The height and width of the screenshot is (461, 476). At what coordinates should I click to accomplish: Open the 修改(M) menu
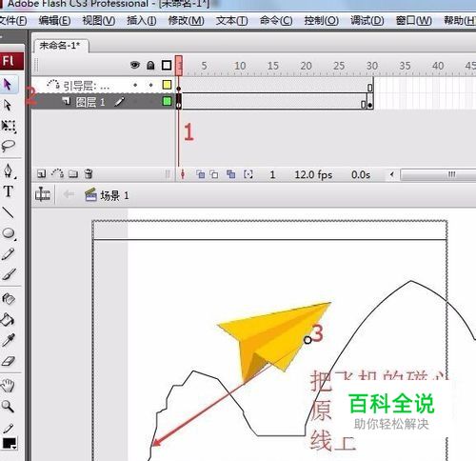pos(186,21)
